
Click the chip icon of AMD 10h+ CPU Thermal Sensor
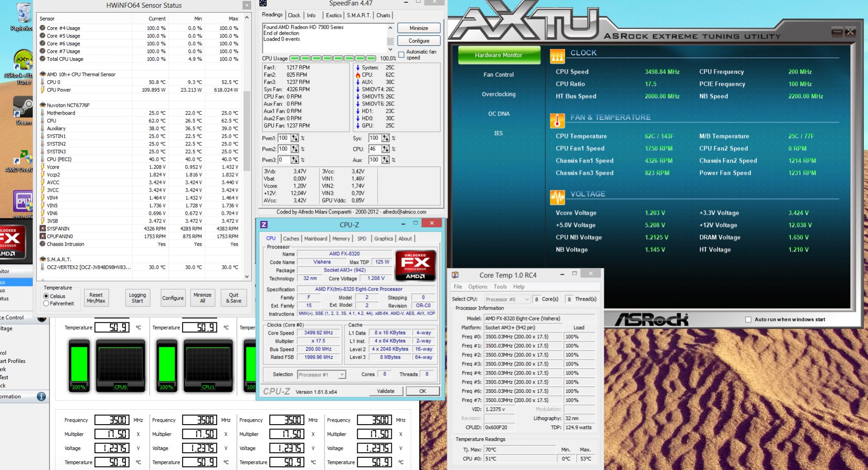[x=43, y=74]
